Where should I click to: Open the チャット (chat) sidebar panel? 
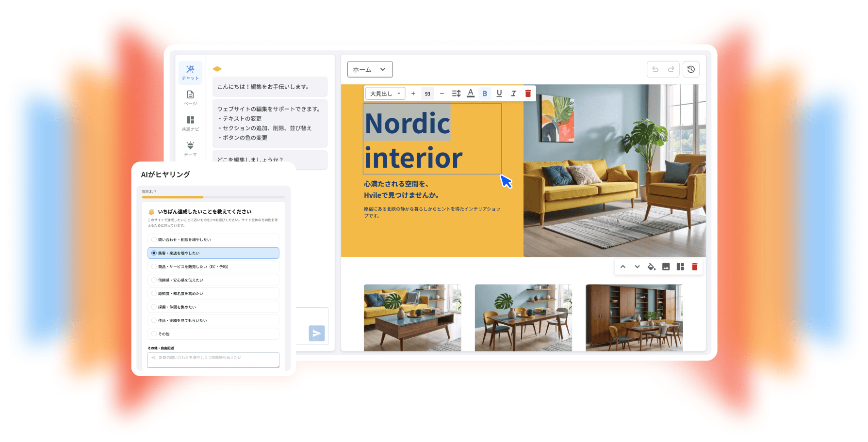point(190,72)
